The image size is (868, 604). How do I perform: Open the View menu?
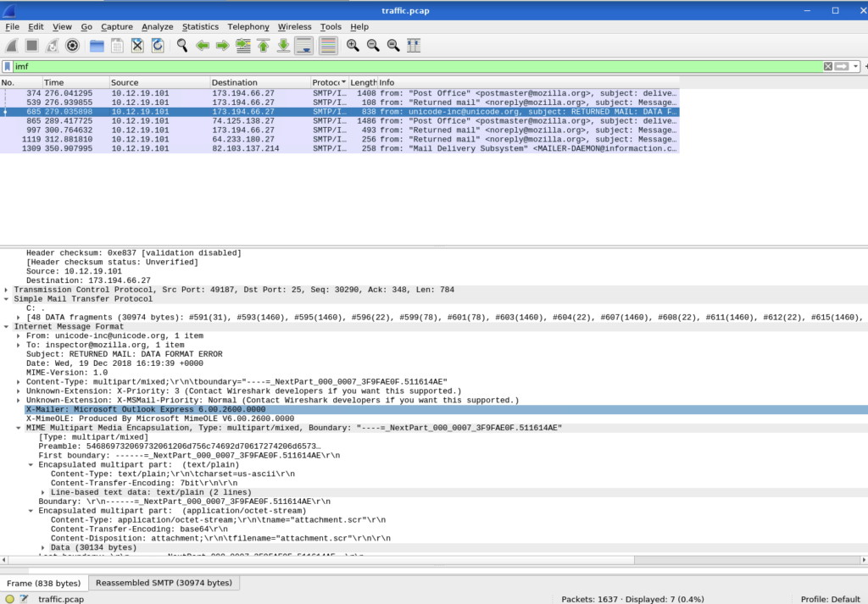(x=62, y=26)
